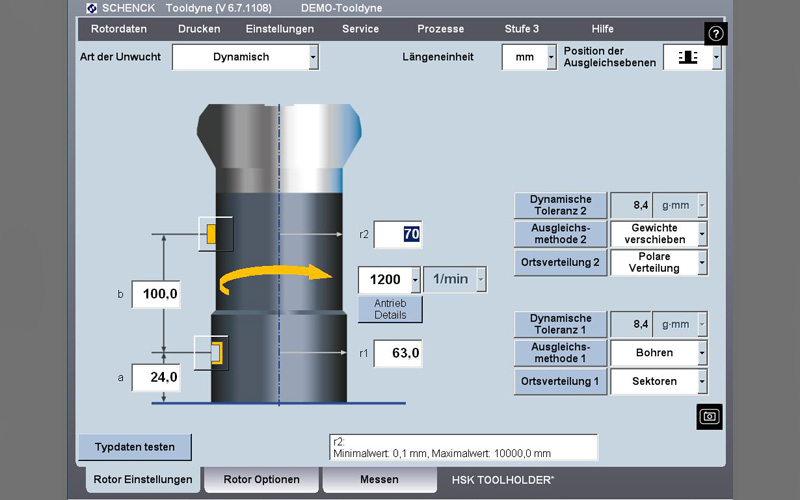Click the r1 radius input field
Screen dimensions: 800x500
coord(398,353)
